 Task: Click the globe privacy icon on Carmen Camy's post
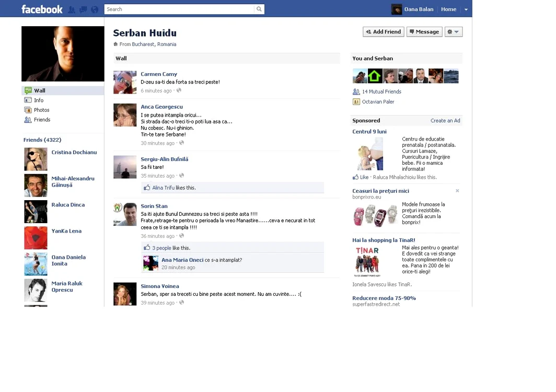pos(179,90)
